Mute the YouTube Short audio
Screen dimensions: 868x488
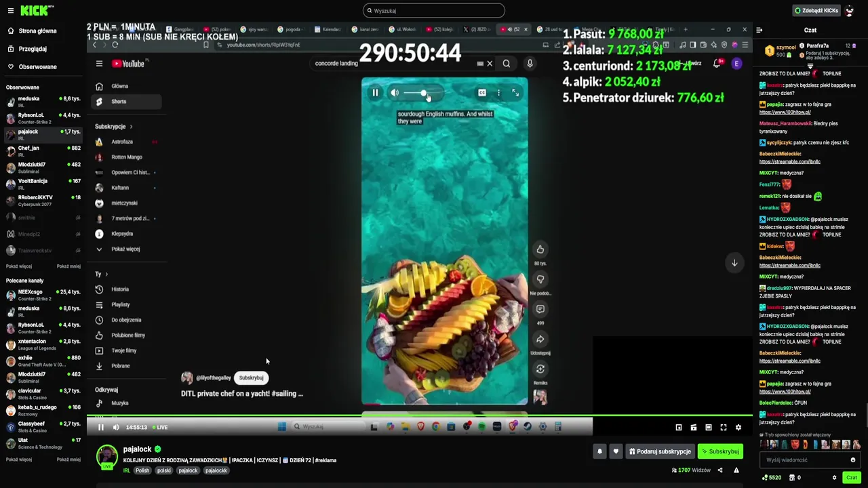[x=395, y=93]
